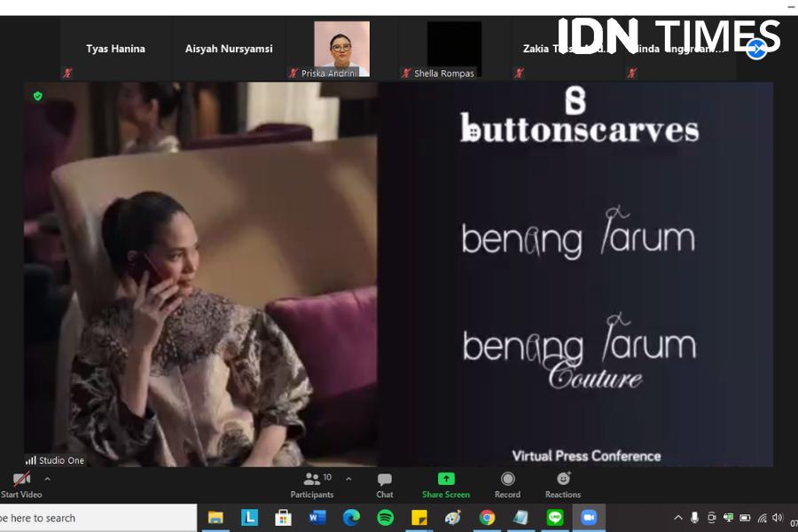Open File Explorer from the taskbar
This screenshot has height=532, width=798.
click(x=215, y=518)
